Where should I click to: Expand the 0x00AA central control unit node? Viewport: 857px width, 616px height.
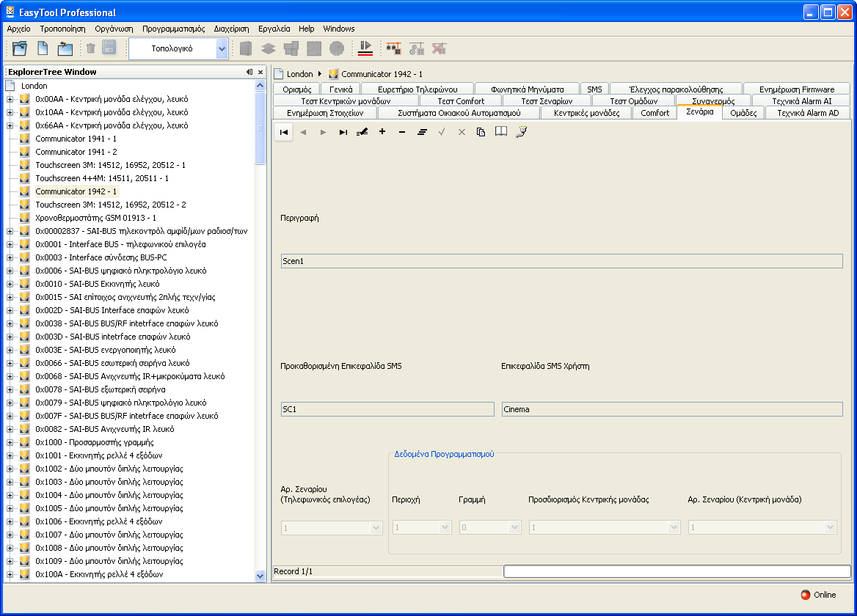click(x=10, y=100)
